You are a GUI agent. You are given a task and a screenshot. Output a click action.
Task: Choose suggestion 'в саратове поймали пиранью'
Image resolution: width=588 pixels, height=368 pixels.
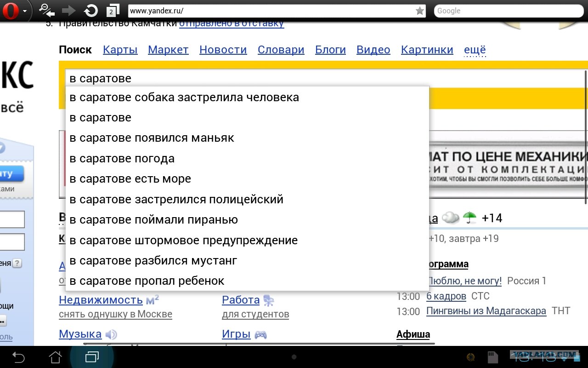coord(154,220)
